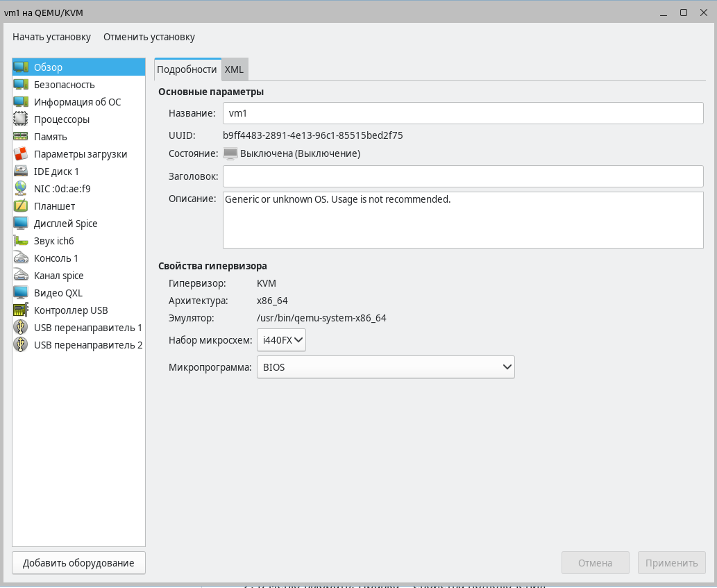The height and width of the screenshot is (588, 717).
Task: Open the Spice display monitor icon
Action: point(21,224)
